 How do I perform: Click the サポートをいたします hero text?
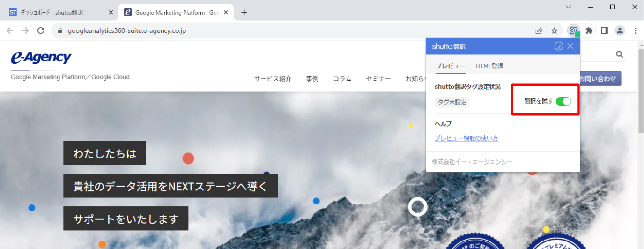126,219
